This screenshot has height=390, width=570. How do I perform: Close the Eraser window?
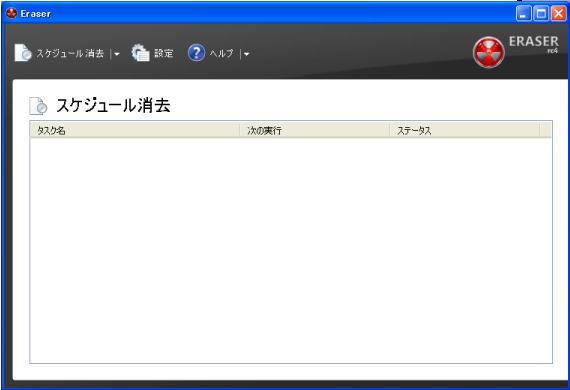[558, 14]
